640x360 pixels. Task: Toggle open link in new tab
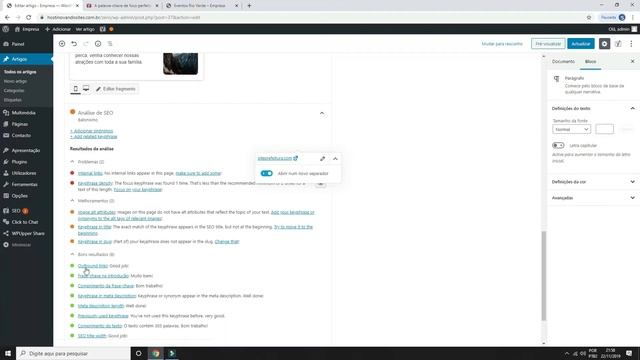pos(267,173)
